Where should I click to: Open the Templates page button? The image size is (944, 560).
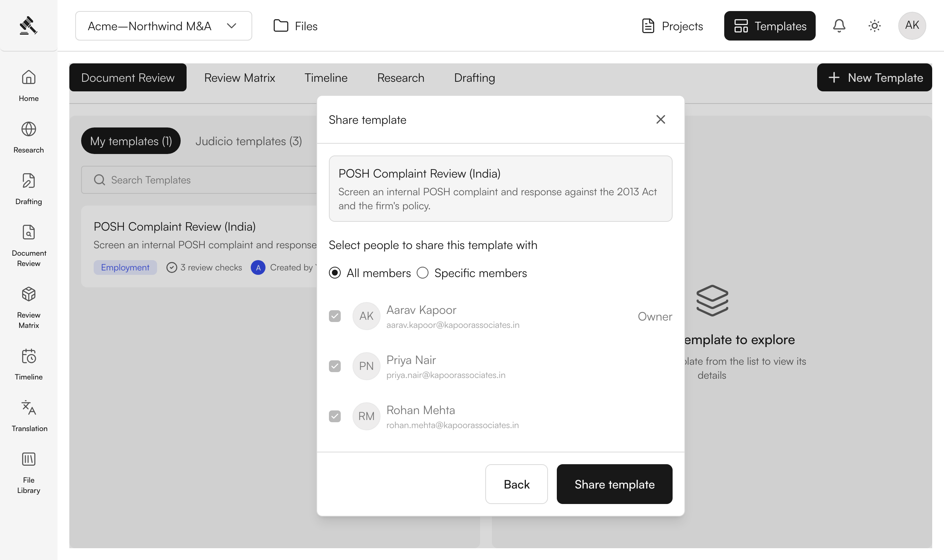(x=770, y=26)
